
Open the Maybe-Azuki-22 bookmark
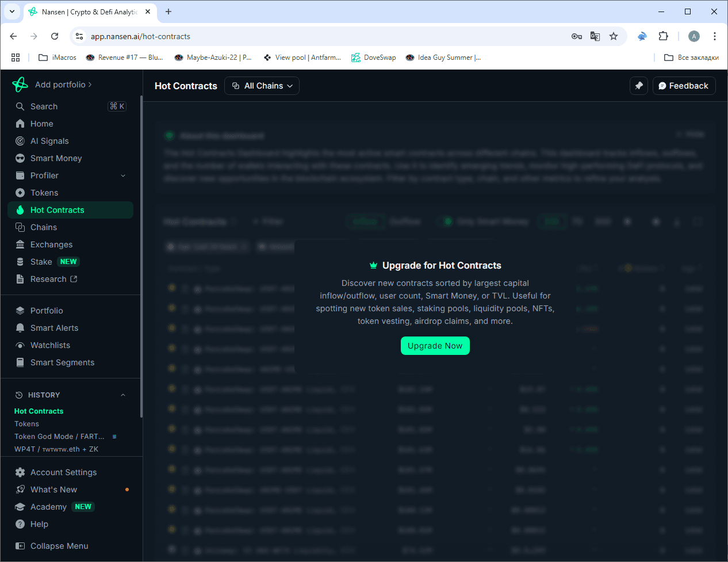pyautogui.click(x=213, y=58)
